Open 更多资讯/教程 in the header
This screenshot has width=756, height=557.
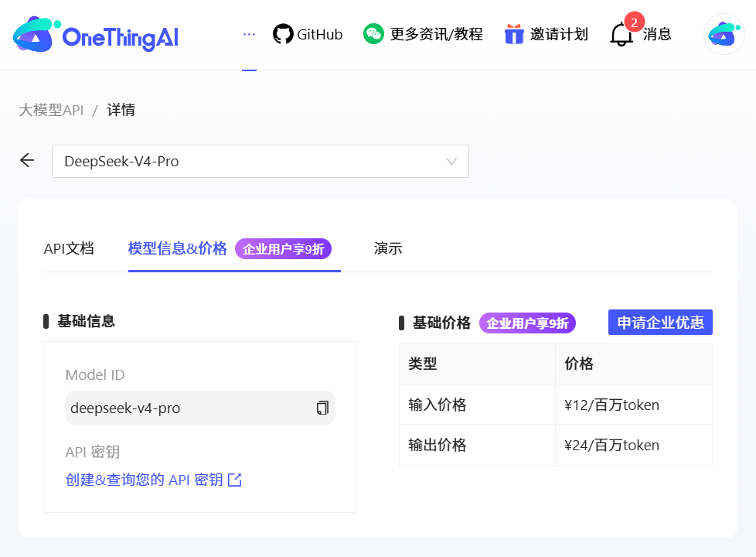pyautogui.click(x=436, y=34)
